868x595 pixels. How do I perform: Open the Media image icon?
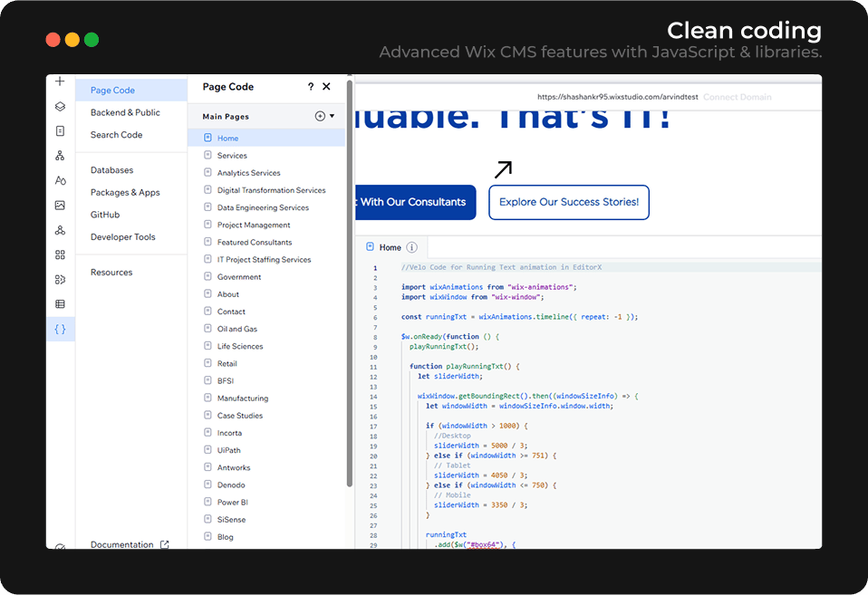click(x=60, y=206)
